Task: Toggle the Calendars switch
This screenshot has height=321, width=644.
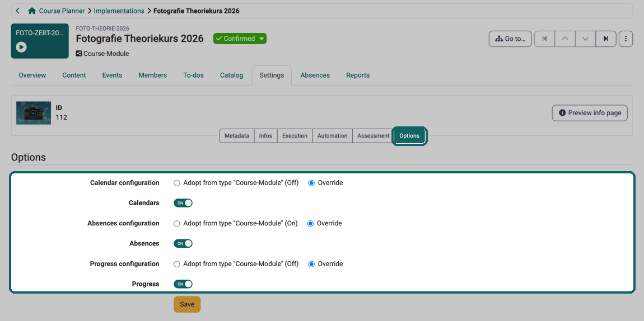Action: pyautogui.click(x=183, y=203)
